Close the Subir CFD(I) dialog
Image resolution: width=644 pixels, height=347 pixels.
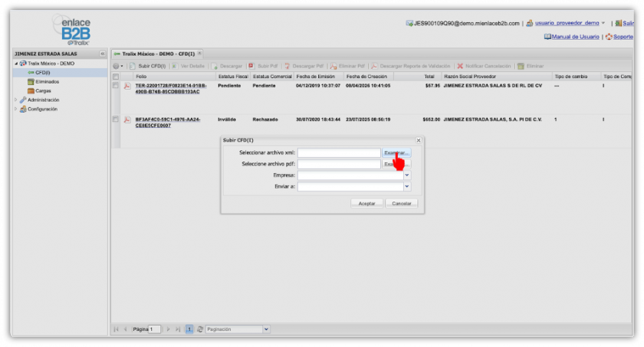(418, 140)
